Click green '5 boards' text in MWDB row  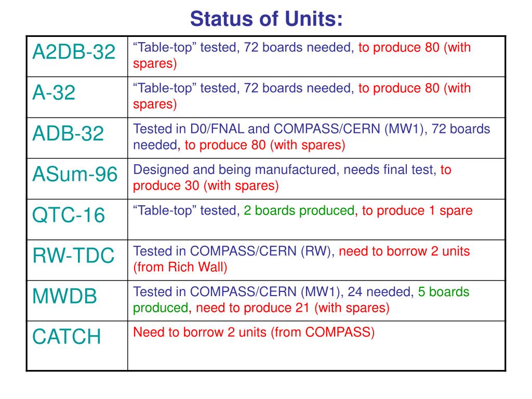coord(444,292)
